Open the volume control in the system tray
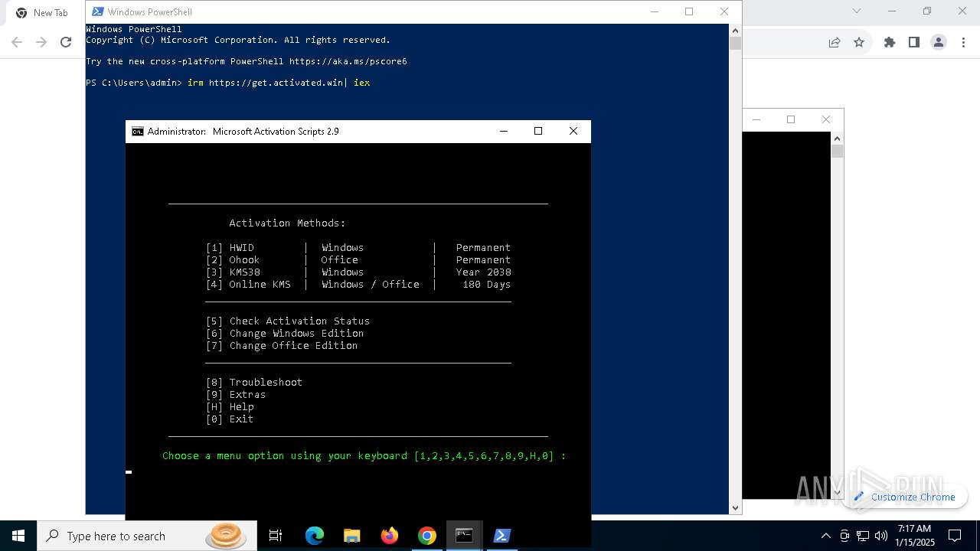This screenshot has width=980, height=551. click(x=880, y=536)
